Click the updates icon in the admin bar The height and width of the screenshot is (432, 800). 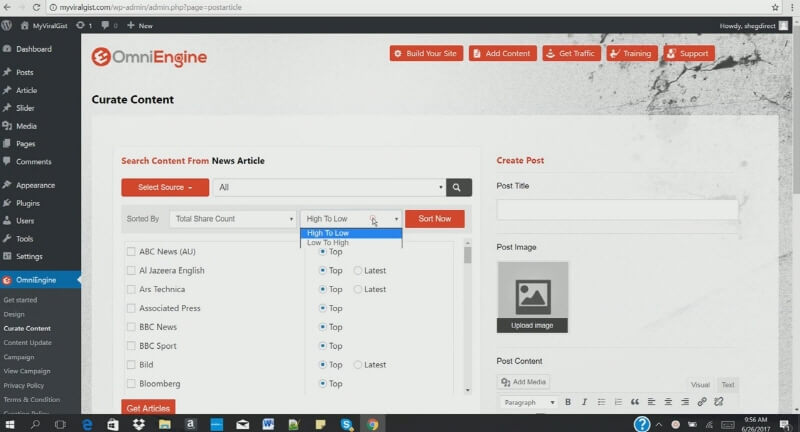point(81,25)
